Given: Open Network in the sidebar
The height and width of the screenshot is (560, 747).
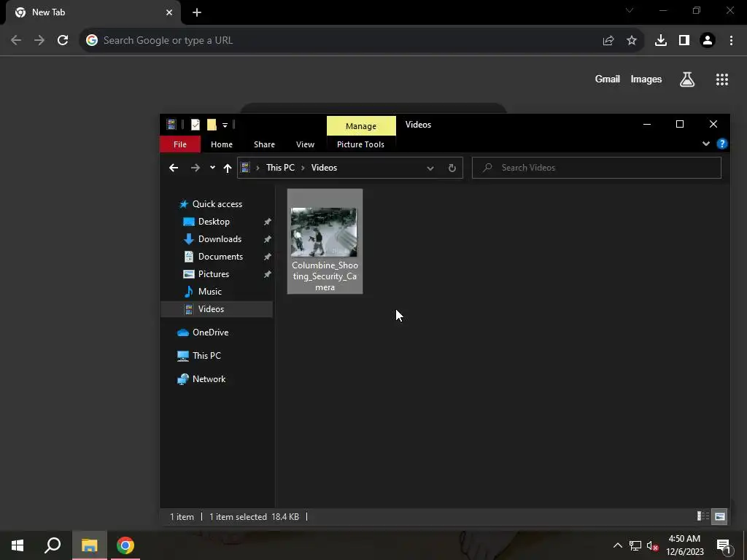Looking at the screenshot, I should (x=209, y=379).
